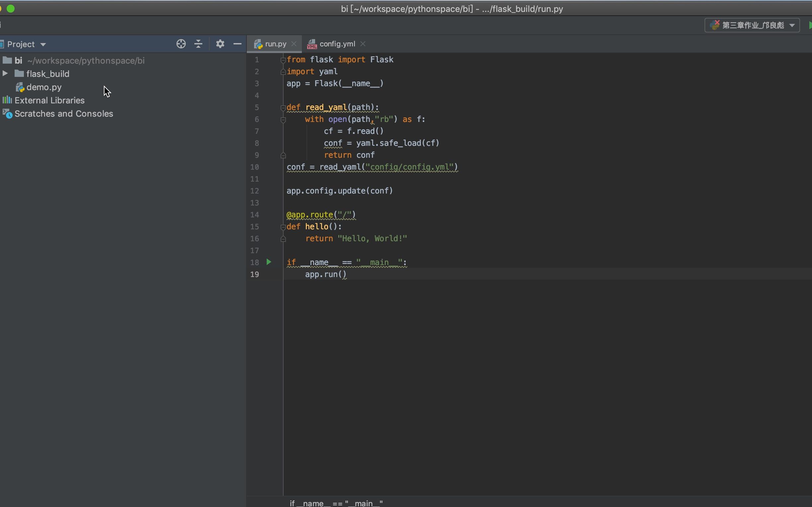Click the breadcrumb if __name__ == "__main__"
This screenshot has width=812, height=507.
[336, 503]
